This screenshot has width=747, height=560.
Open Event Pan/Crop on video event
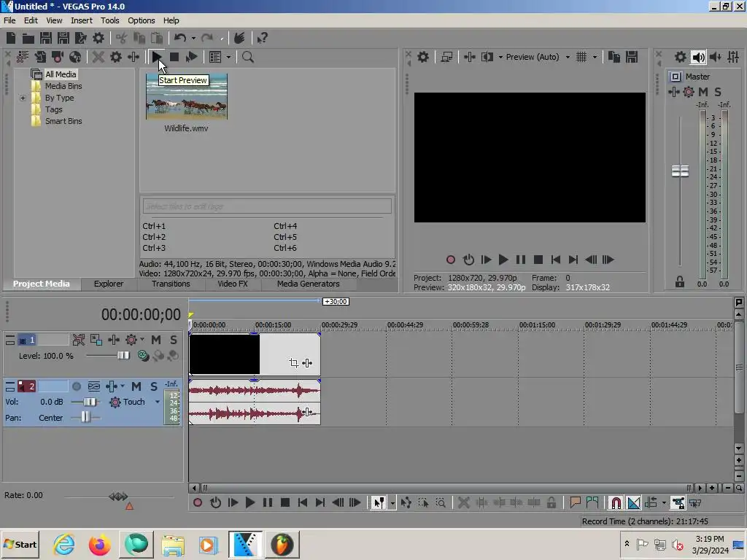[x=293, y=363]
